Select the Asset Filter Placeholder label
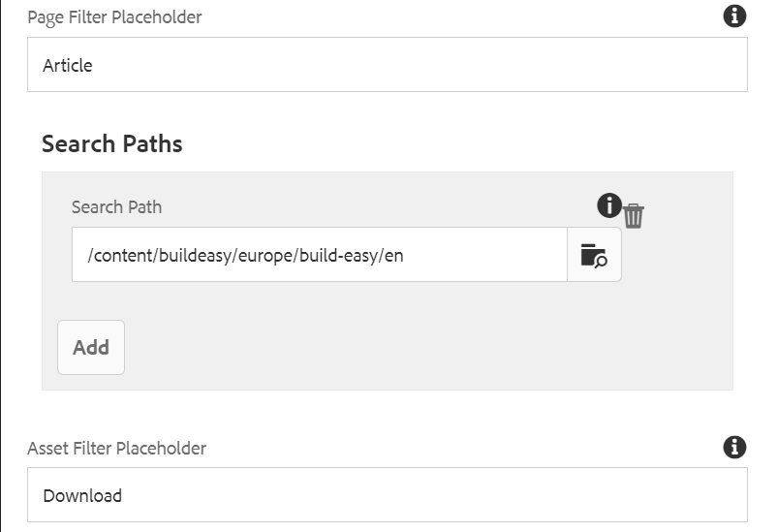Screen dimensions: 777x532 pos(116,449)
